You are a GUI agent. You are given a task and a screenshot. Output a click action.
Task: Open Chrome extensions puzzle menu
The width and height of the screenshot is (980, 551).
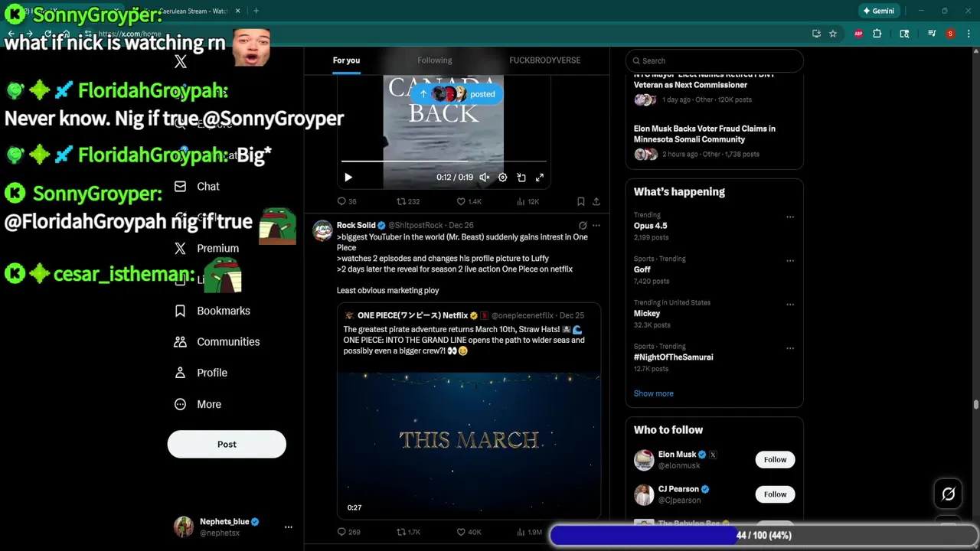coord(877,34)
